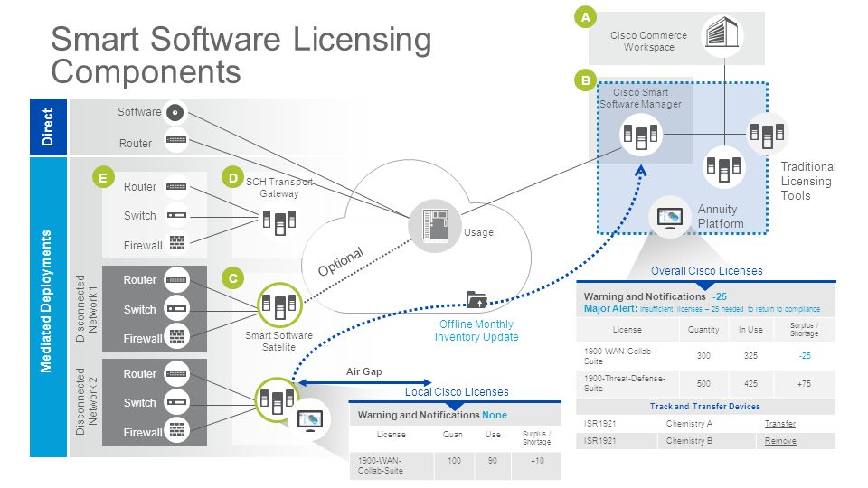Click the -25 shortage value in Overall table

(805, 356)
